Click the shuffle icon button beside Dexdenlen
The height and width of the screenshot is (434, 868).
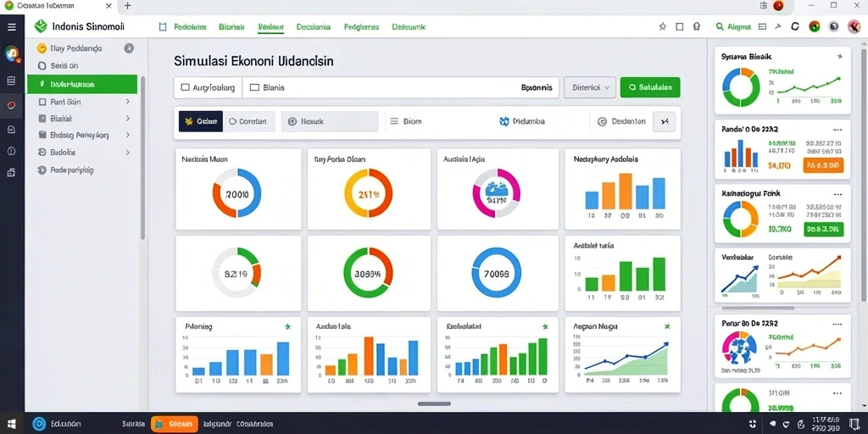pos(665,121)
